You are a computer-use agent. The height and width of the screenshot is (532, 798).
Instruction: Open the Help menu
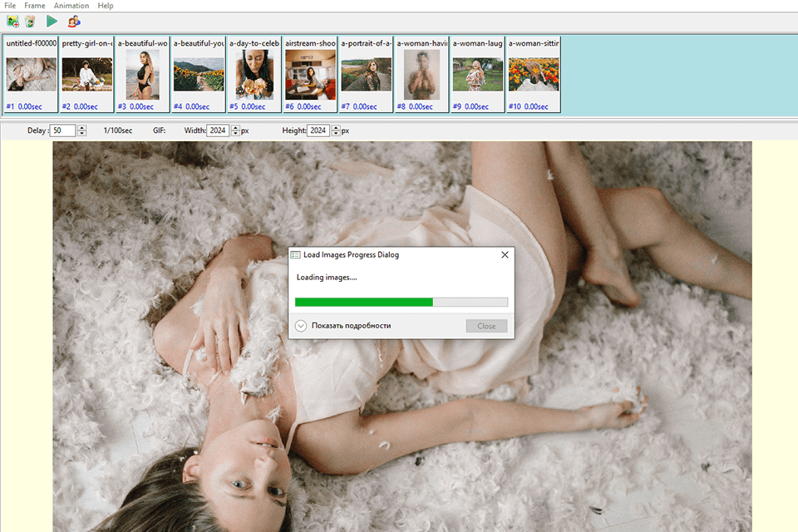[x=105, y=5]
